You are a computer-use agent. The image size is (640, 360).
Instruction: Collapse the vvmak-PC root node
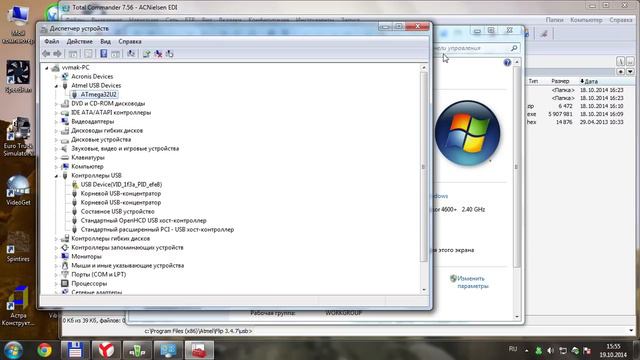47,68
